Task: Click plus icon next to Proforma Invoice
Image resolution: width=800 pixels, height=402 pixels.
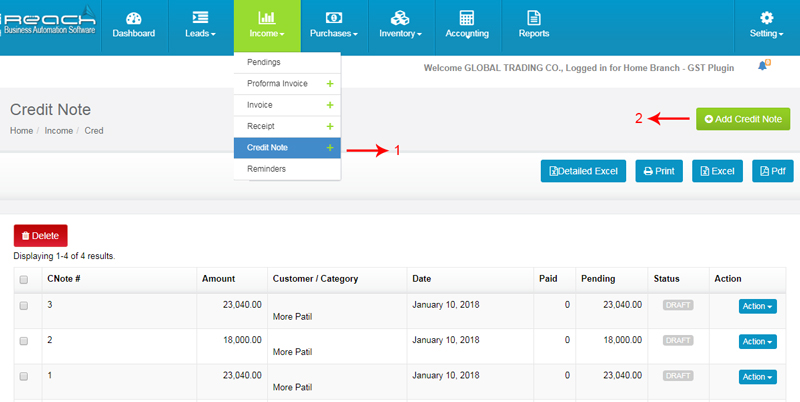Action: point(330,84)
